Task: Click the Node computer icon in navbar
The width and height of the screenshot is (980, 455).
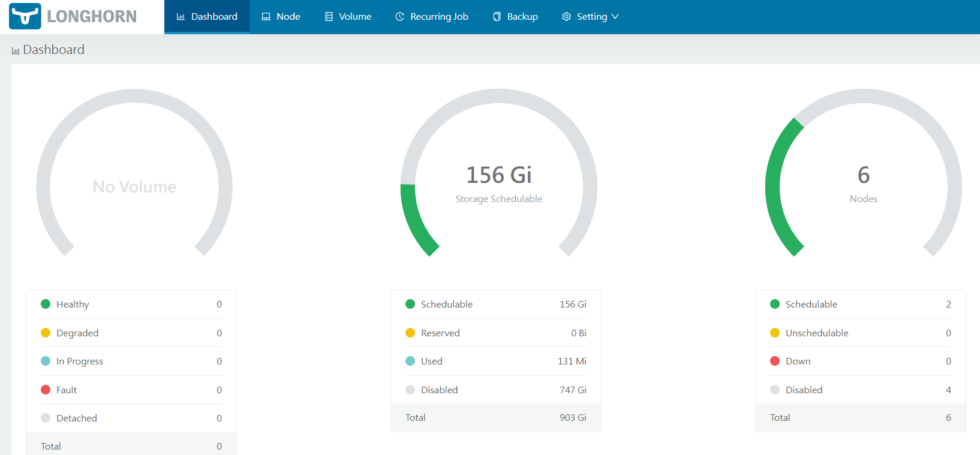Action: (266, 17)
